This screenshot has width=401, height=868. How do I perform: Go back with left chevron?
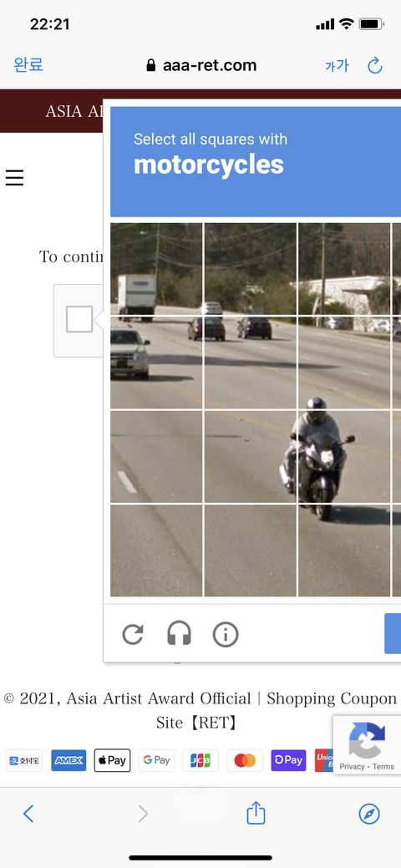(28, 814)
